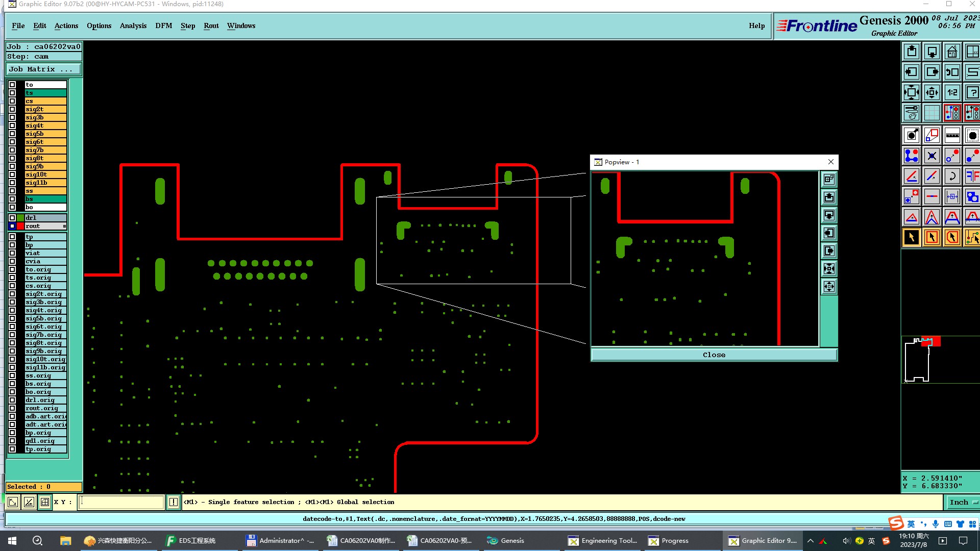The image size is (980, 551).
Task: Toggle the checkbox for layer tp.orig
Action: tap(12, 449)
